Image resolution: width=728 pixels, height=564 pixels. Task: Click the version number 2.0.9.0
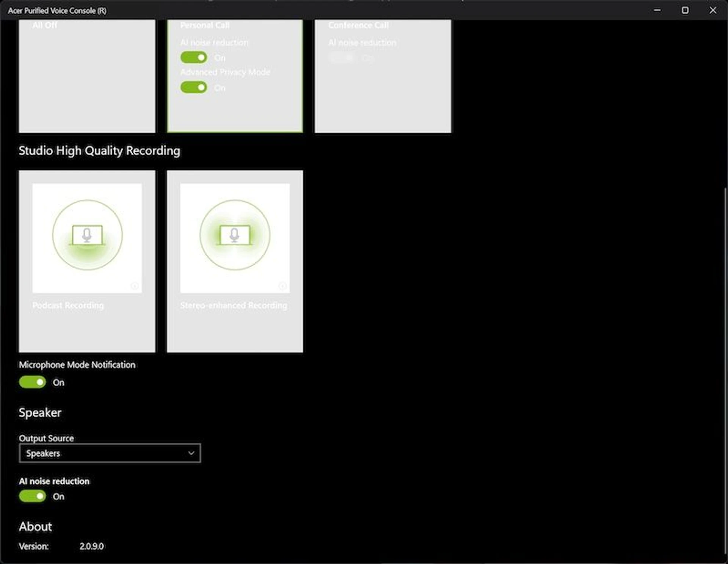(92, 546)
